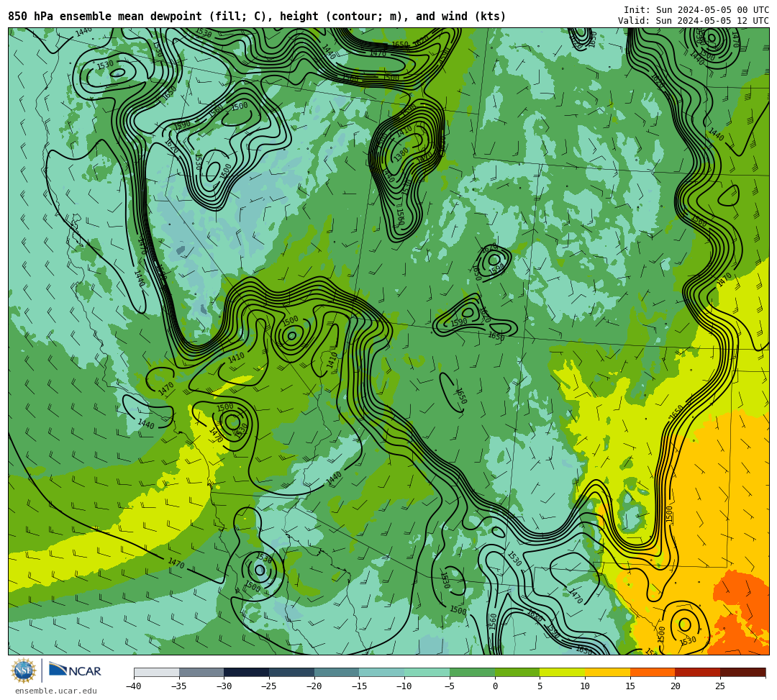The height and width of the screenshot is (700, 777).
Task: Click the -40 to -35 light gray color swatch
Action: point(157,672)
